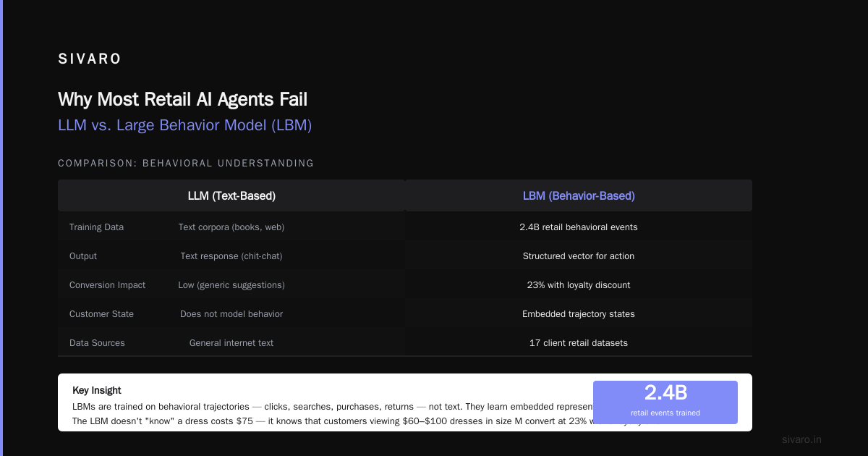Image resolution: width=868 pixels, height=456 pixels.
Task: Select the LLM (Text-Based) column header
Action: (231, 195)
